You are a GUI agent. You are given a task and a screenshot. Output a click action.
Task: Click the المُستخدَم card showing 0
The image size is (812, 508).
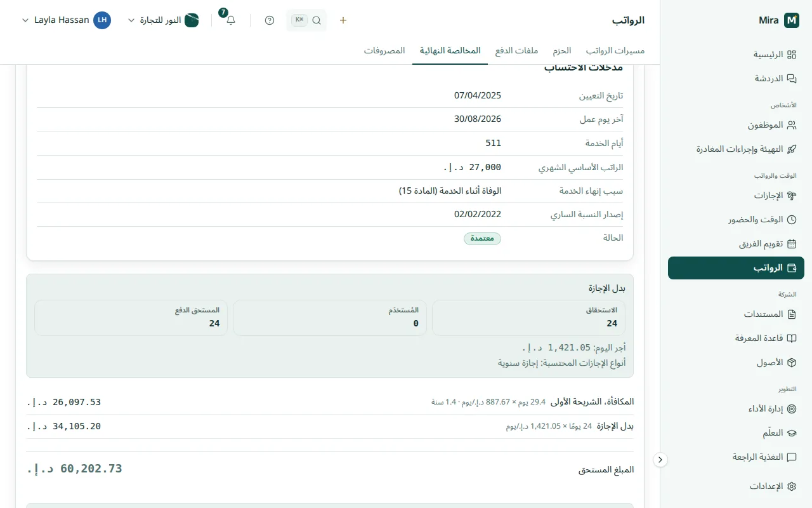point(330,317)
